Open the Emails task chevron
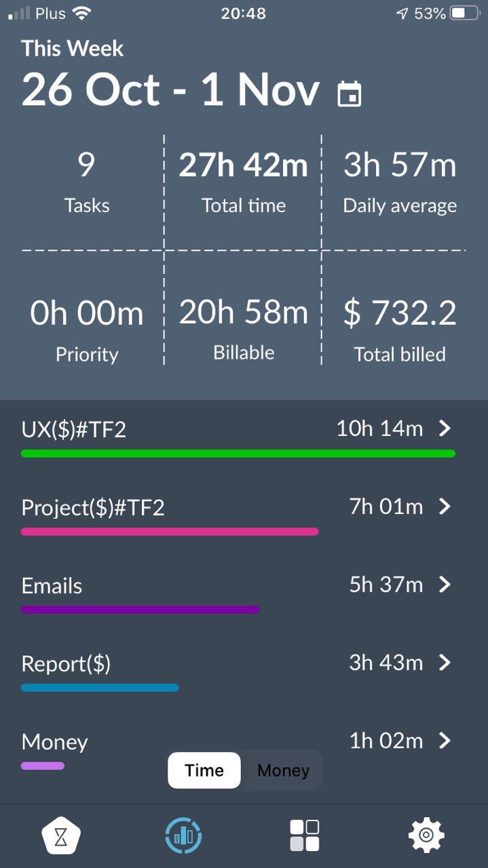The height and width of the screenshot is (868, 488). [446, 584]
